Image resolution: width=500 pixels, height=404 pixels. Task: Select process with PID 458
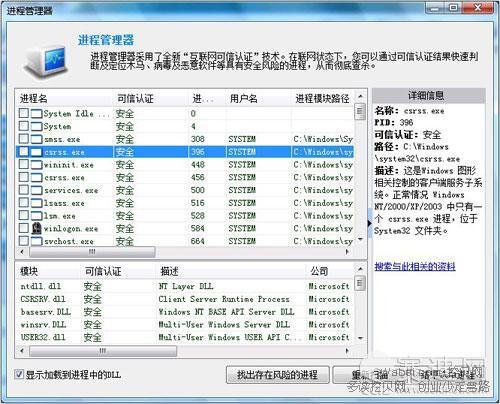coord(185,178)
